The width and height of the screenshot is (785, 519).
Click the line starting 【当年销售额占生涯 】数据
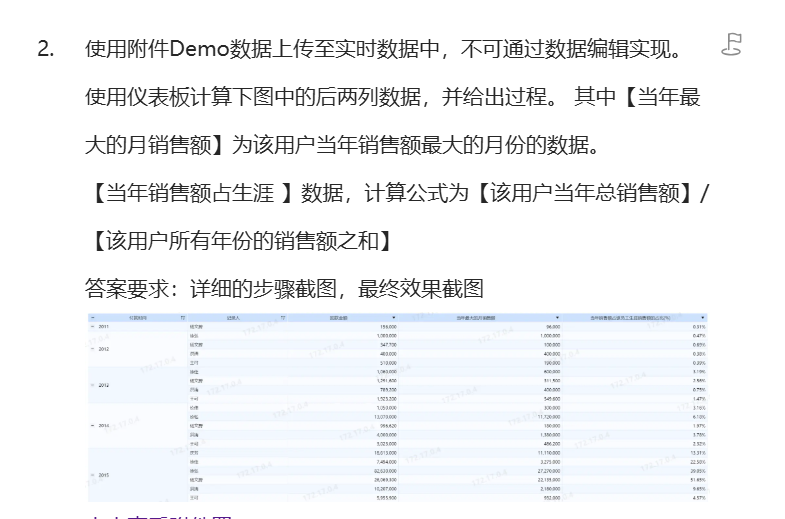[401, 193]
